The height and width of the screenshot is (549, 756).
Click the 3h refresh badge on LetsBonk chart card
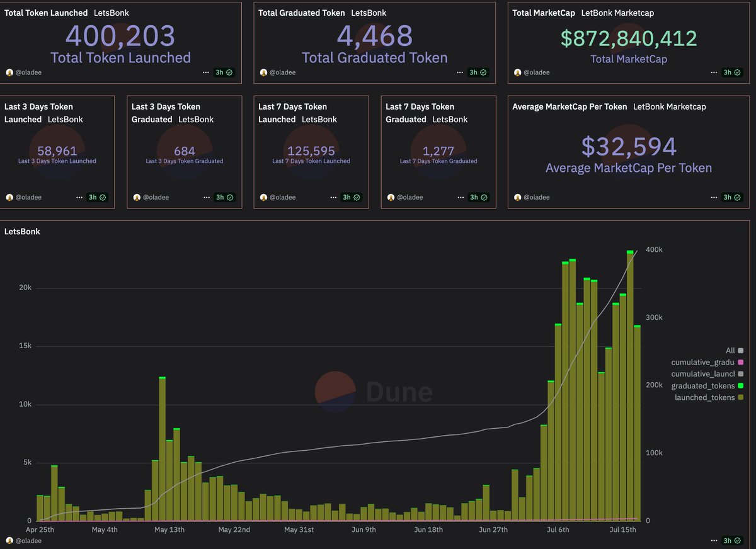[x=733, y=540]
